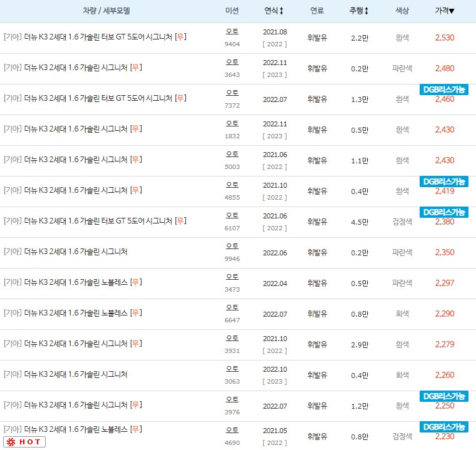Open the K3 노블레스 listing numbered 3473
The width and height of the screenshot is (476, 450).
73,282
